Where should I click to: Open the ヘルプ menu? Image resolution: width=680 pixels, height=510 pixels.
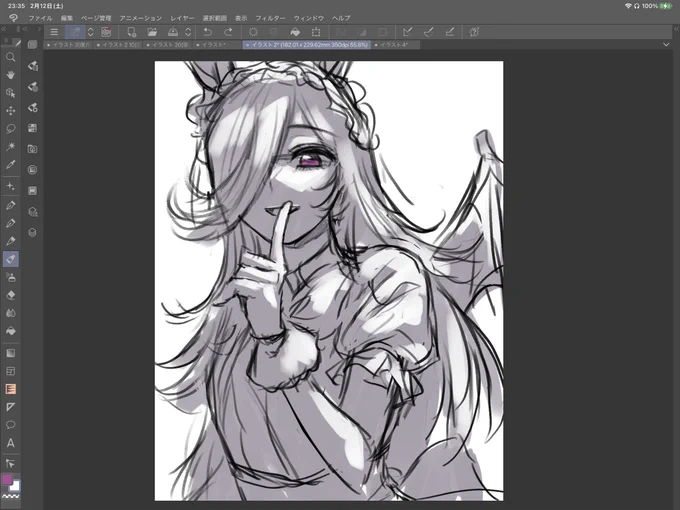[x=341, y=18]
